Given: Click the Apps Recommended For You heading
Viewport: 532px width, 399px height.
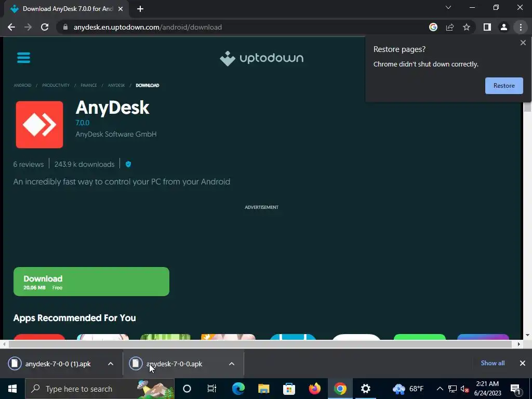Looking at the screenshot, I should [x=75, y=318].
